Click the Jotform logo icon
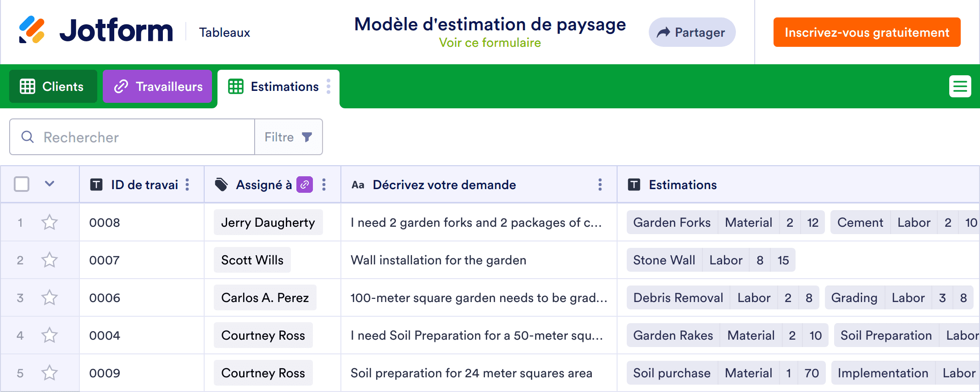 [x=32, y=30]
